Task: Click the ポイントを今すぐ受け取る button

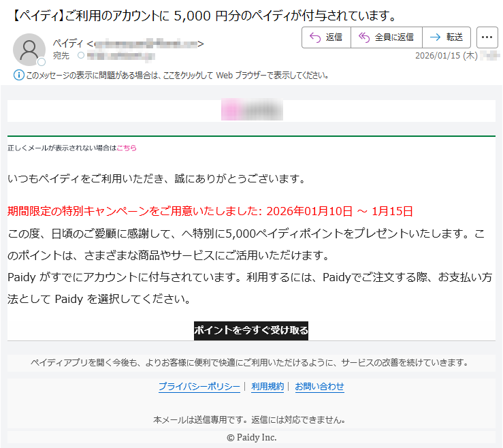Action: (x=251, y=331)
